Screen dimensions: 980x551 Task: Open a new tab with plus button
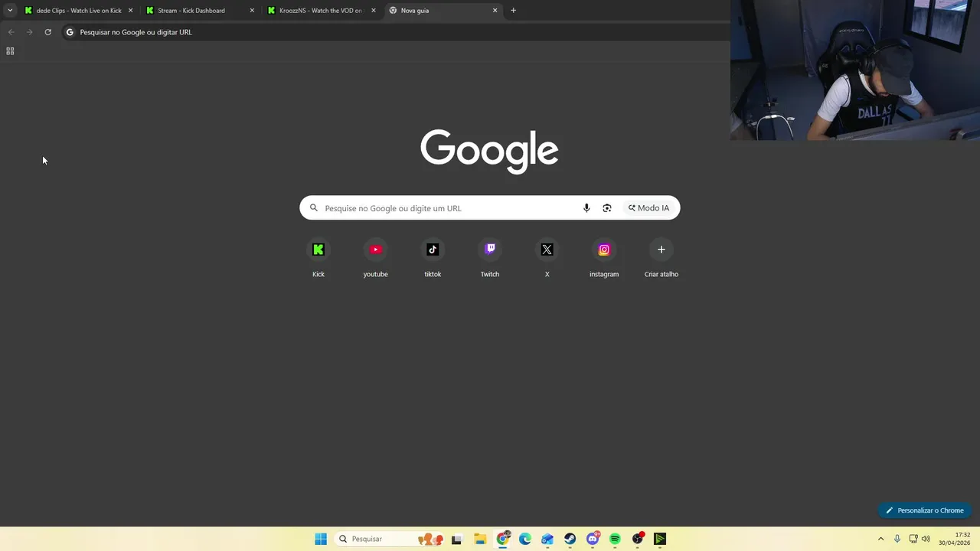point(513,11)
